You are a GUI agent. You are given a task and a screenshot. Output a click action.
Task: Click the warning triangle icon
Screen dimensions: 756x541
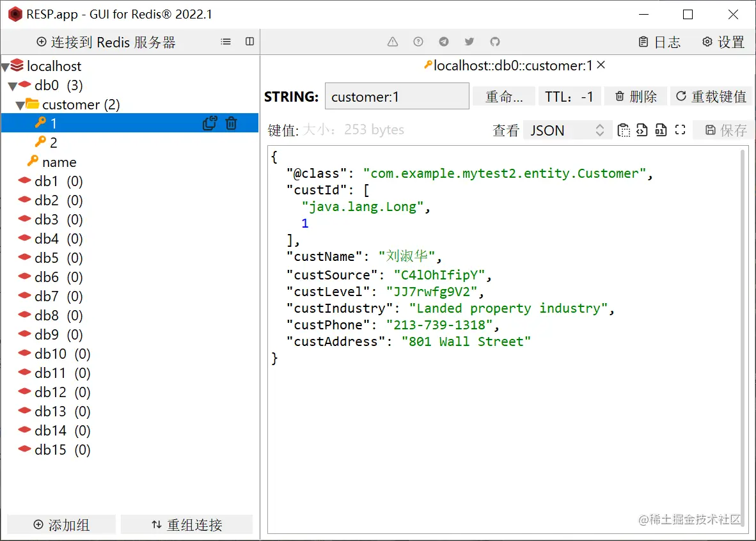tap(393, 42)
